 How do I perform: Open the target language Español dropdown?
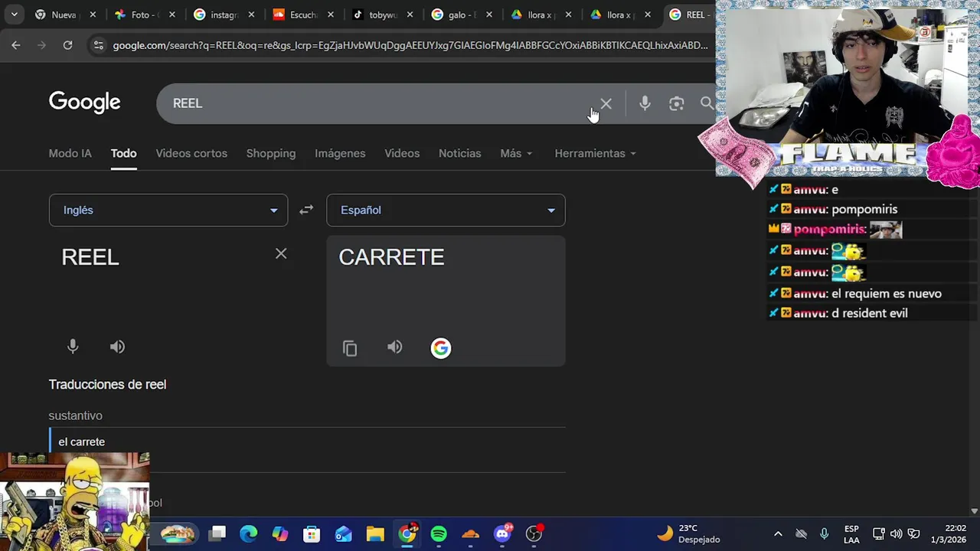pyautogui.click(x=446, y=210)
